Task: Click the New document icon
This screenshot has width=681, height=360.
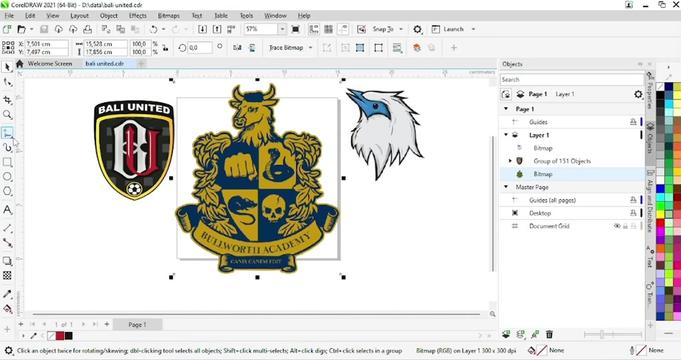Action: pos(7,29)
